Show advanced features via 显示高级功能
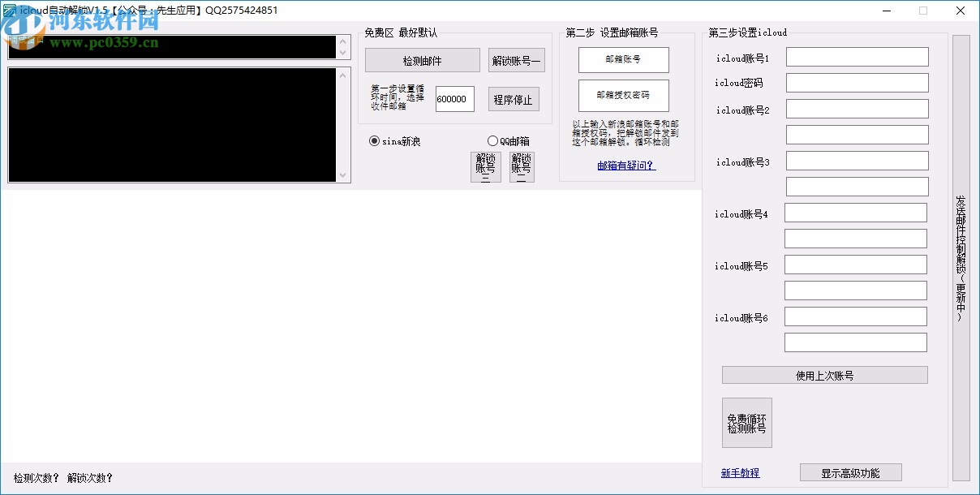Image resolution: width=980 pixels, height=495 pixels. click(x=850, y=472)
